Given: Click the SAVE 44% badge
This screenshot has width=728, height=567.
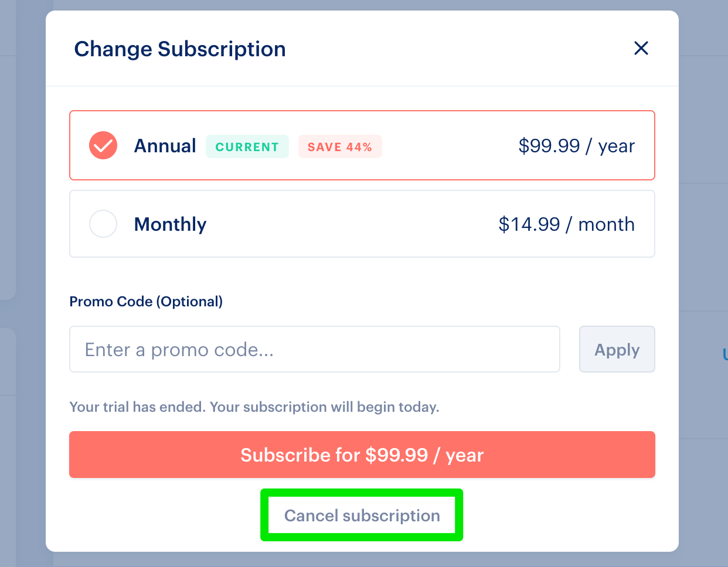Looking at the screenshot, I should click(340, 146).
